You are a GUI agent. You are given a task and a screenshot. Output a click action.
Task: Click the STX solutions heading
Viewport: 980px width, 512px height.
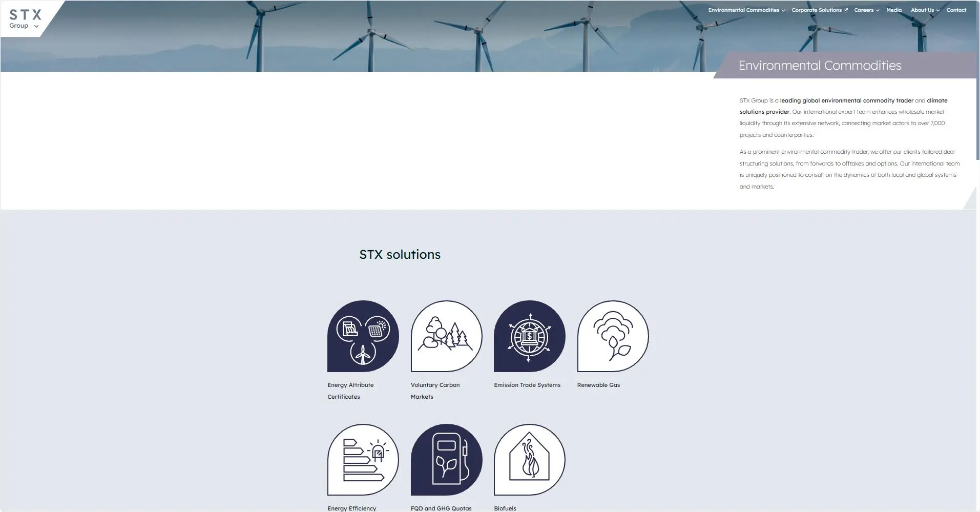click(x=400, y=255)
